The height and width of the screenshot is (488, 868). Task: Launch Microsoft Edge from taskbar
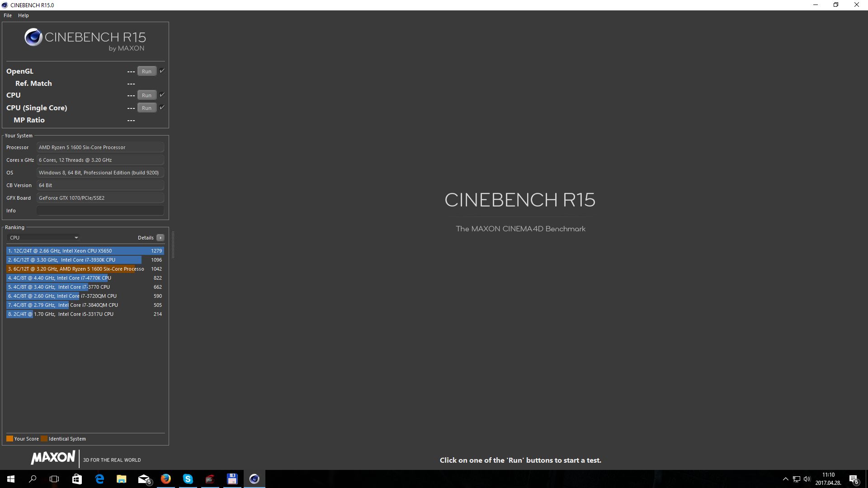point(99,479)
